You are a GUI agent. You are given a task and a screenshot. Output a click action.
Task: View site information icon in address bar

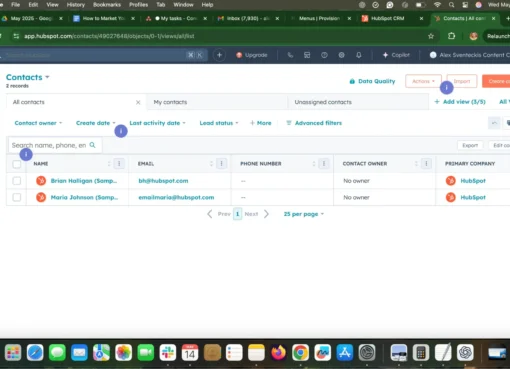[16, 36]
